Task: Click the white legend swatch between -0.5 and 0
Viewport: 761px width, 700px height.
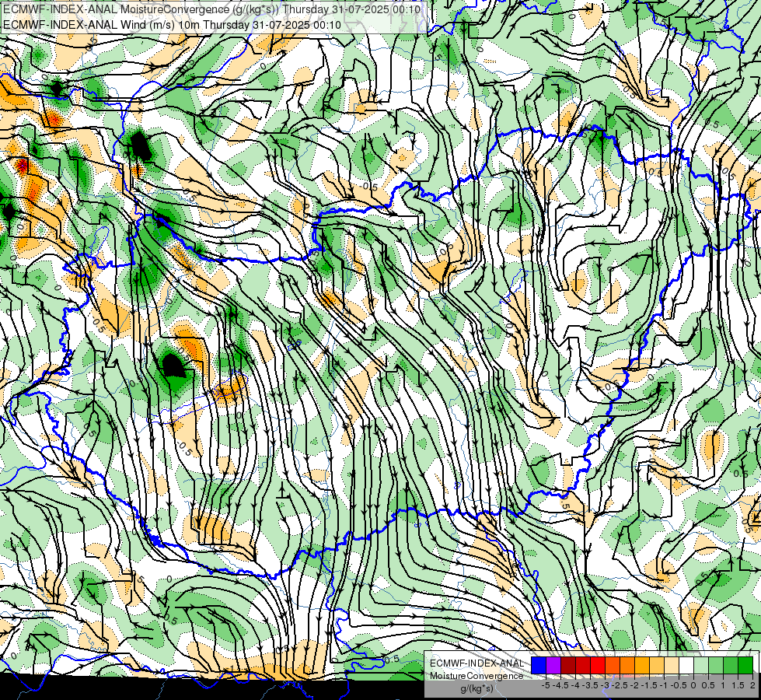Action: (x=686, y=665)
